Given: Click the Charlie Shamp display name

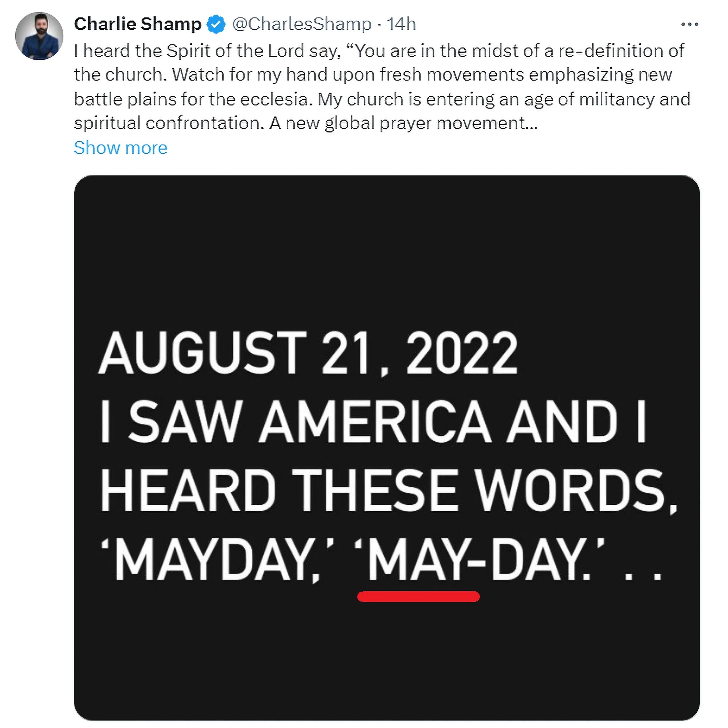Looking at the screenshot, I should pos(138,24).
